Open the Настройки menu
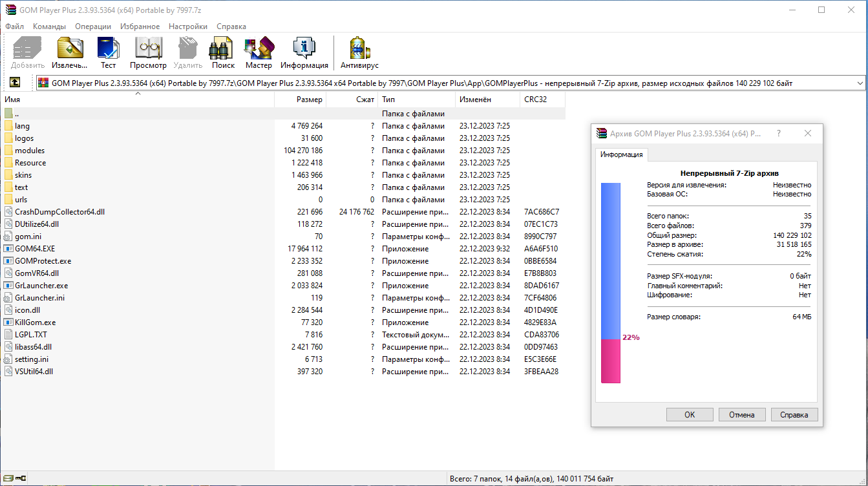 pyautogui.click(x=187, y=26)
